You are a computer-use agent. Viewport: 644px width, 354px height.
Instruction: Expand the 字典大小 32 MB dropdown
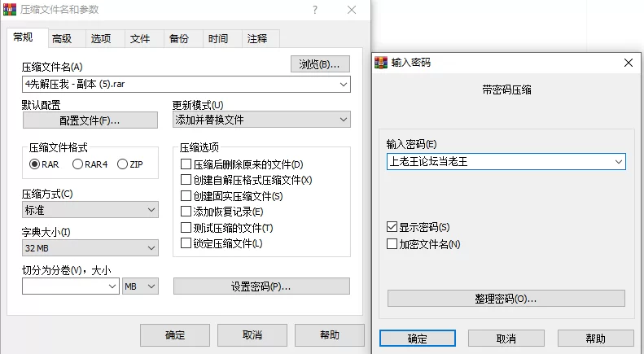pos(90,248)
